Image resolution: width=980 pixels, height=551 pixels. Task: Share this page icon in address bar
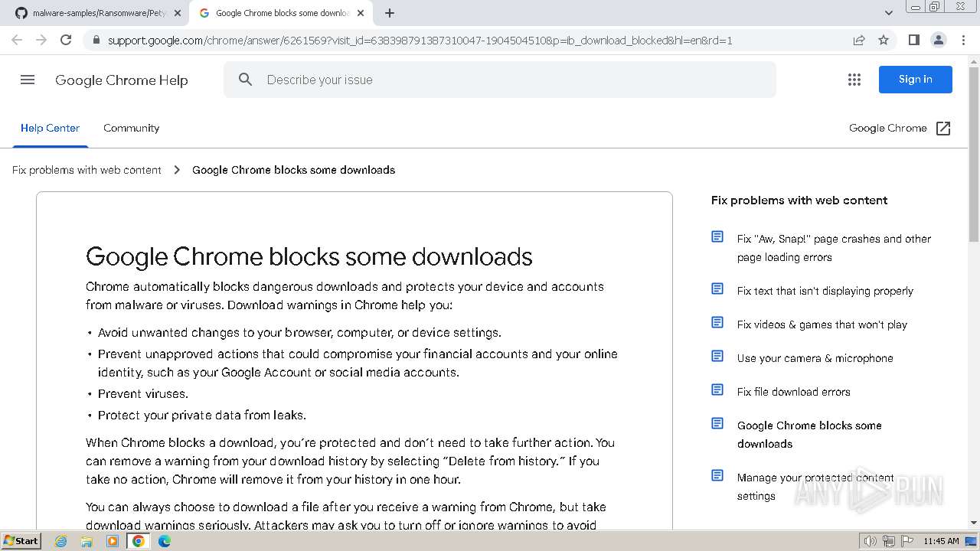point(859,40)
